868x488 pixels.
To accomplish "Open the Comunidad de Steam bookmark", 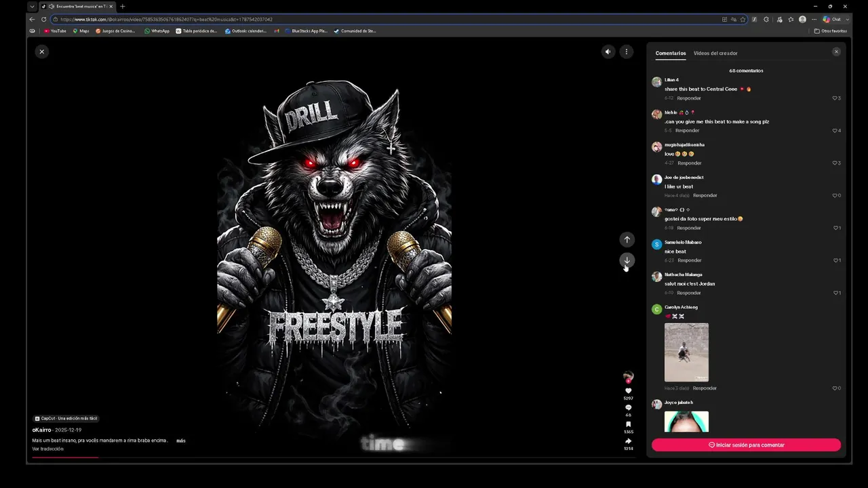I will coord(355,31).
